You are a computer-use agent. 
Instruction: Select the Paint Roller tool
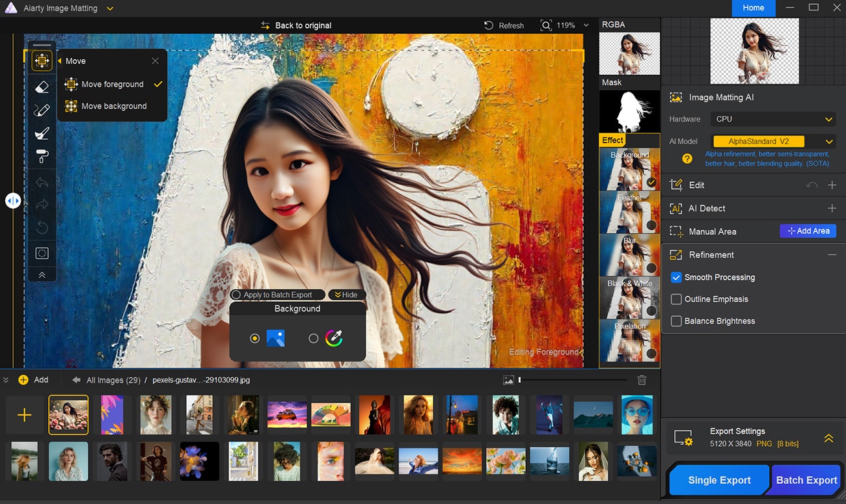pos(42,156)
